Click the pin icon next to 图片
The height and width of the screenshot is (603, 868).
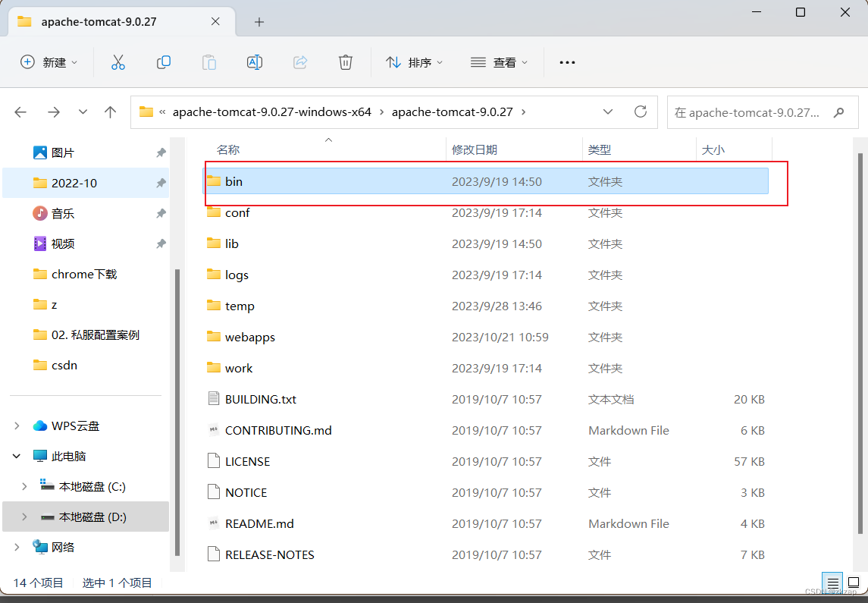(161, 152)
